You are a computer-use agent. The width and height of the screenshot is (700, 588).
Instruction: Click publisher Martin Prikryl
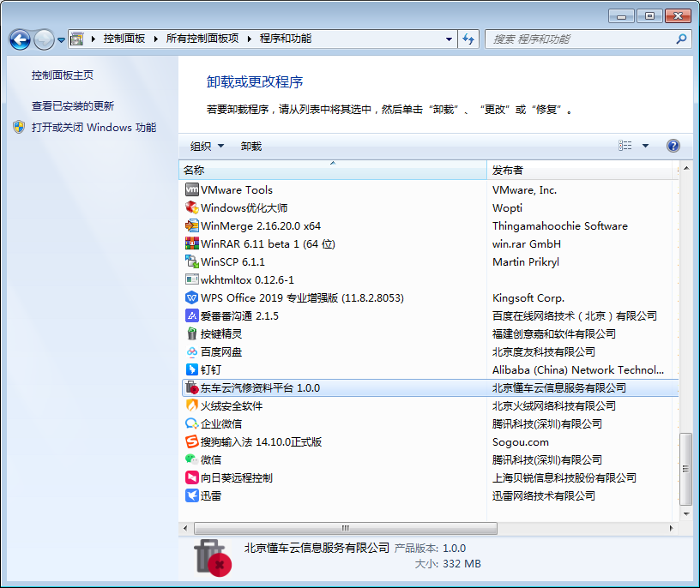[x=526, y=261]
